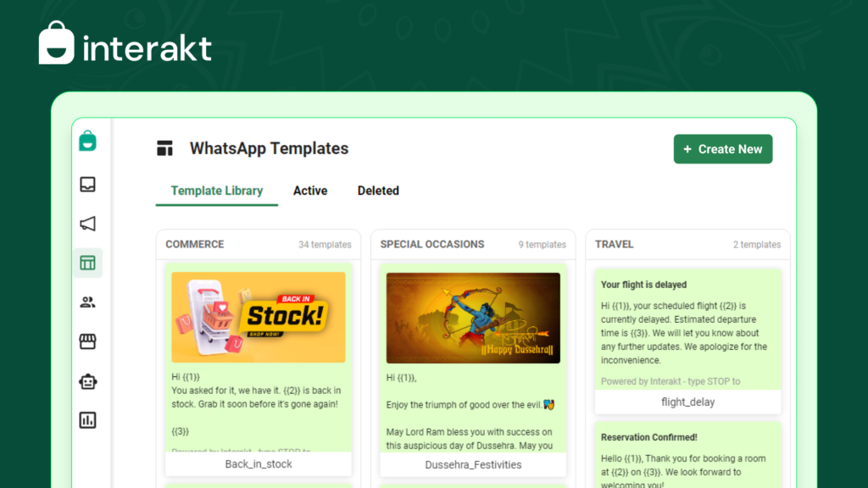Open the Inbox panel from the sidebar
The height and width of the screenshot is (488, 868).
pyautogui.click(x=87, y=184)
